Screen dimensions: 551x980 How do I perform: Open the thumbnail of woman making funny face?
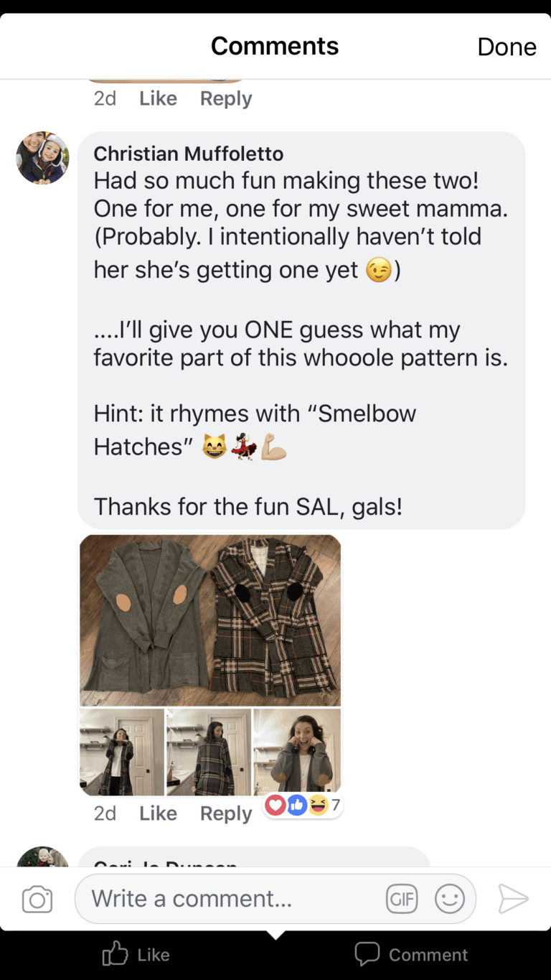click(x=297, y=752)
